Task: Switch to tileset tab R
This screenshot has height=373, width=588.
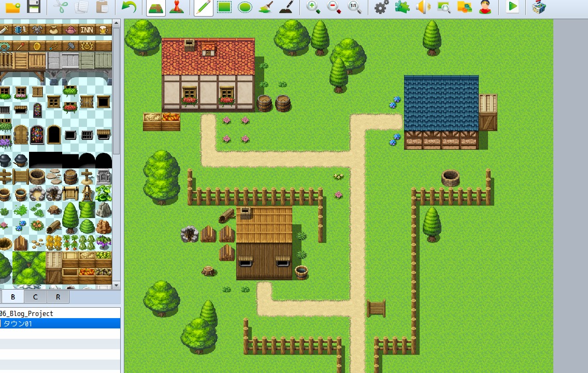Action: click(x=58, y=297)
